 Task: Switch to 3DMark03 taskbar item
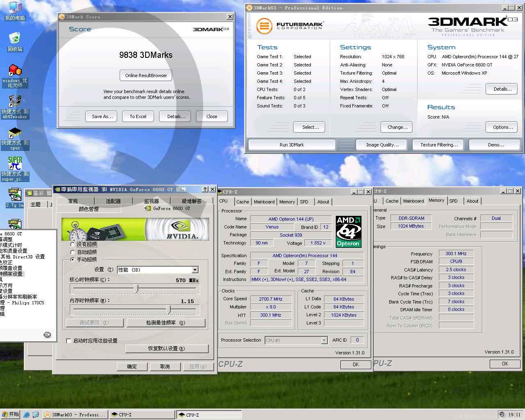point(75,415)
